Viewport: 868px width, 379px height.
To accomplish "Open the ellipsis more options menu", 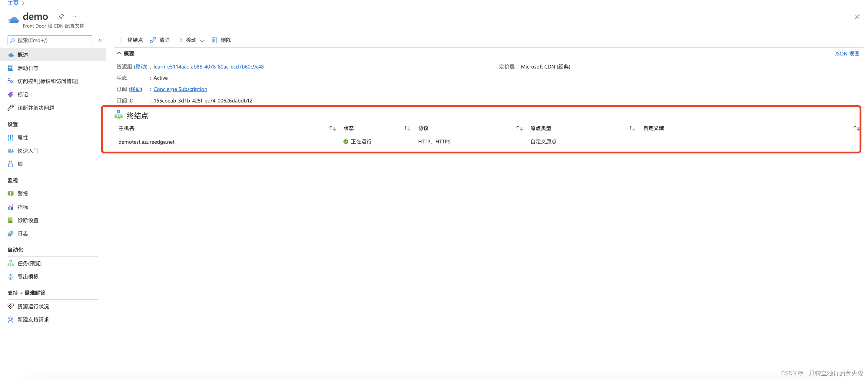I will tap(74, 16).
